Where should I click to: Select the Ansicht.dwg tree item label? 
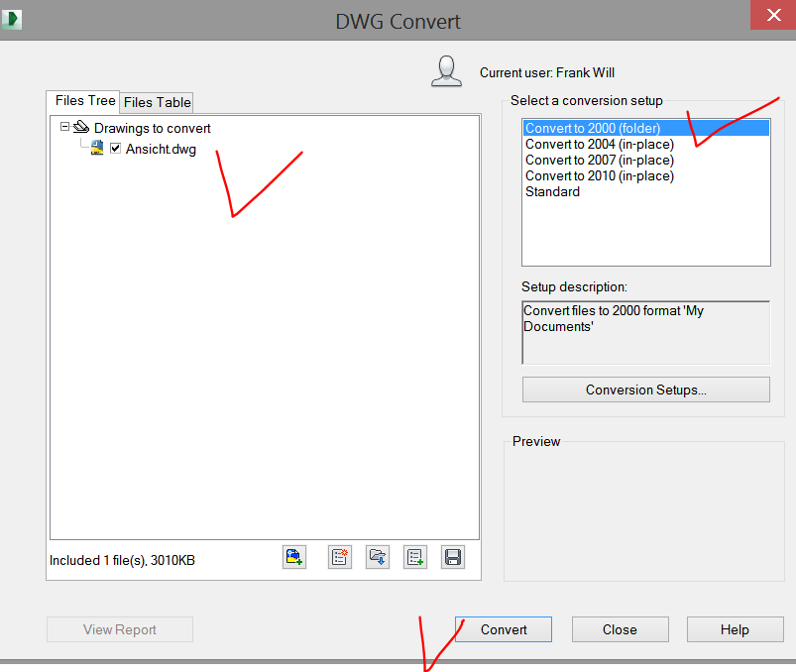161,150
